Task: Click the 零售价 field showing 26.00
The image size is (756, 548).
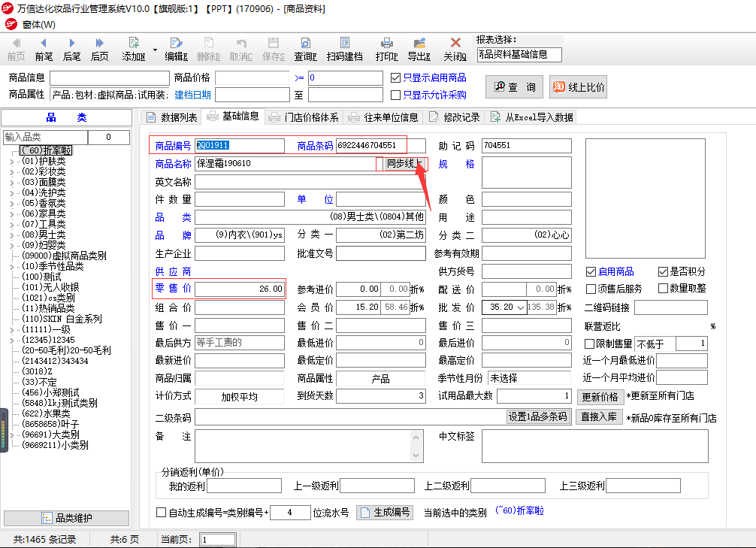Action: coord(240,289)
